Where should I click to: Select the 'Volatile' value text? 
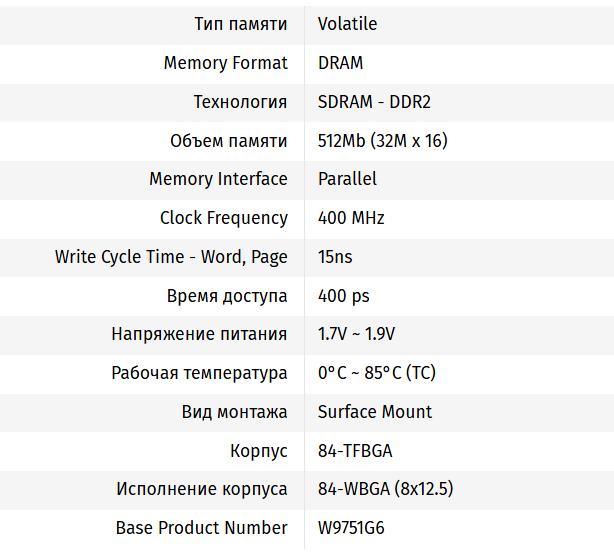pyautogui.click(x=347, y=24)
